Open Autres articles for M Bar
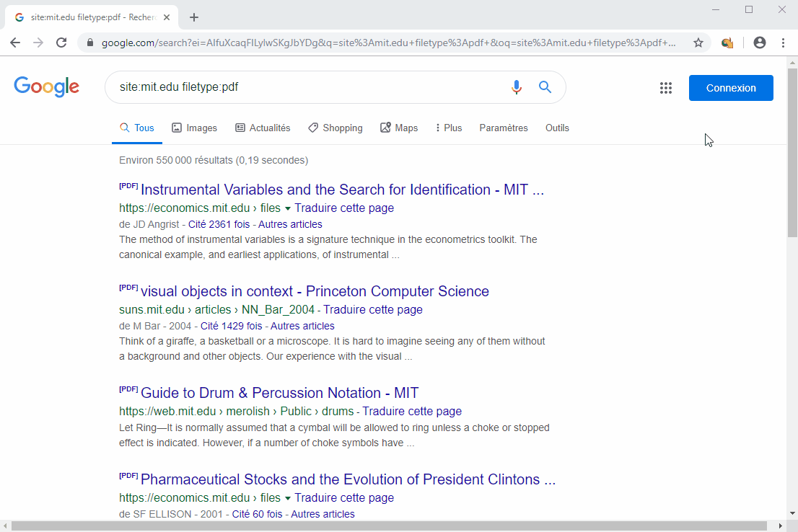Image resolution: width=798 pixels, height=532 pixels. pos(302,326)
